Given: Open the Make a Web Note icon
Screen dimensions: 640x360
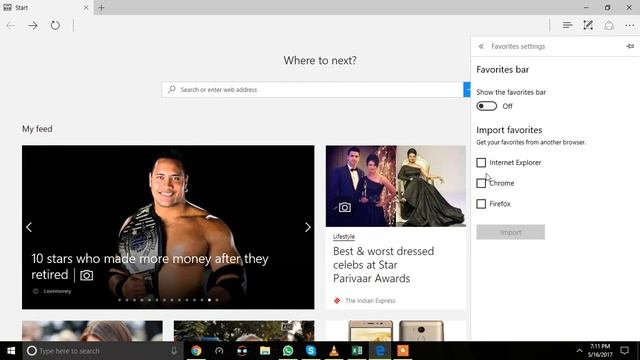Looking at the screenshot, I should (588, 25).
